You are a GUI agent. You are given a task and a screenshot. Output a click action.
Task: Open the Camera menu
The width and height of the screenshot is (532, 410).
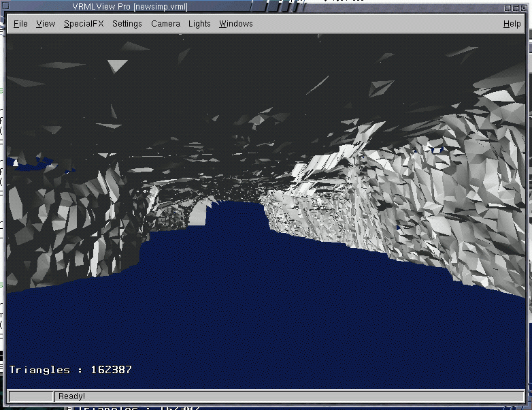[x=165, y=24]
